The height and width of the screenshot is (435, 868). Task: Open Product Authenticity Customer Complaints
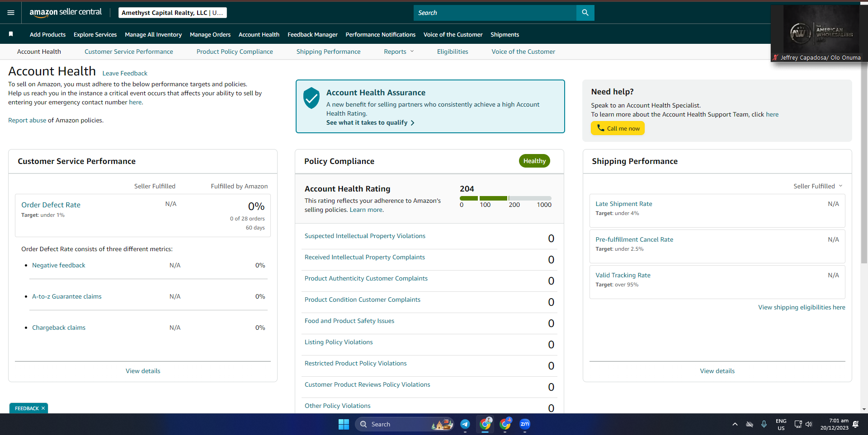coord(366,278)
